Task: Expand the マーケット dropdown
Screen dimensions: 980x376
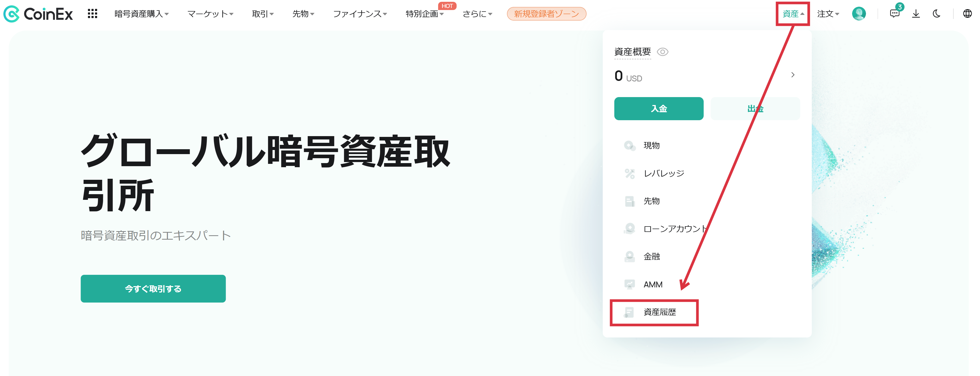Action: pos(210,14)
